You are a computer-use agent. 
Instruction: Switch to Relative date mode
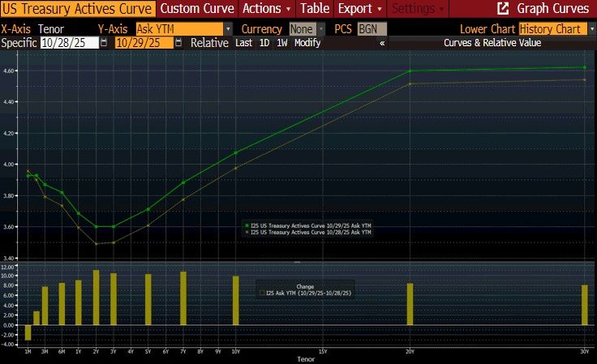(x=209, y=43)
